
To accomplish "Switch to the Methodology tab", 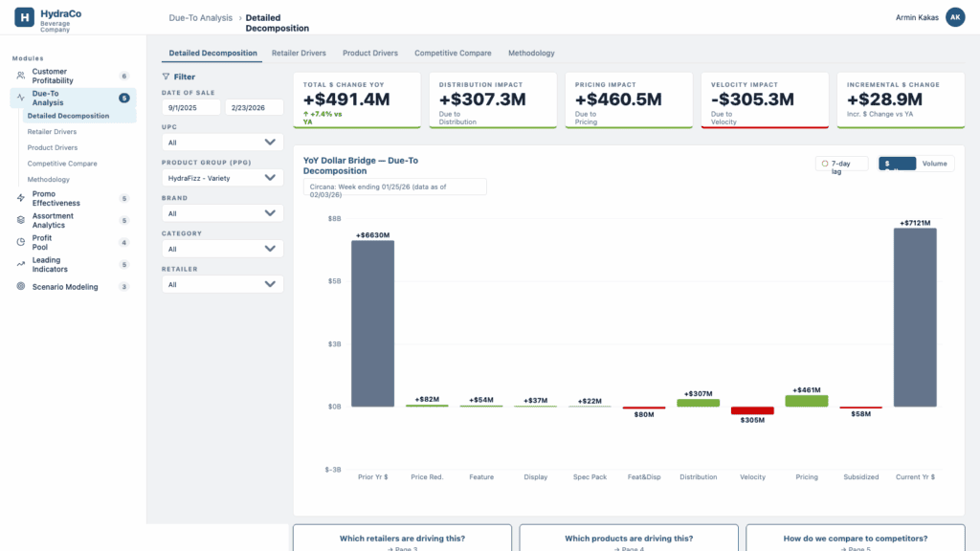I will click(531, 54).
